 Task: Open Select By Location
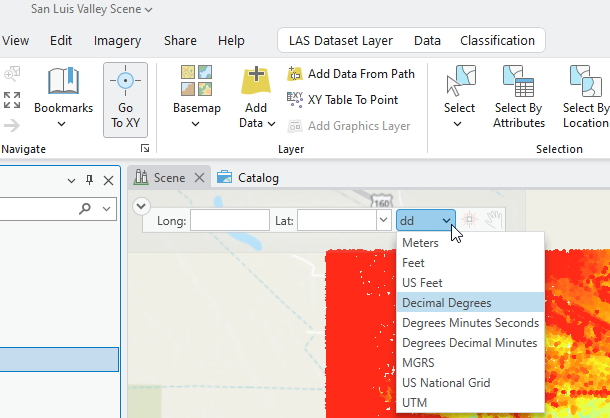pos(586,97)
